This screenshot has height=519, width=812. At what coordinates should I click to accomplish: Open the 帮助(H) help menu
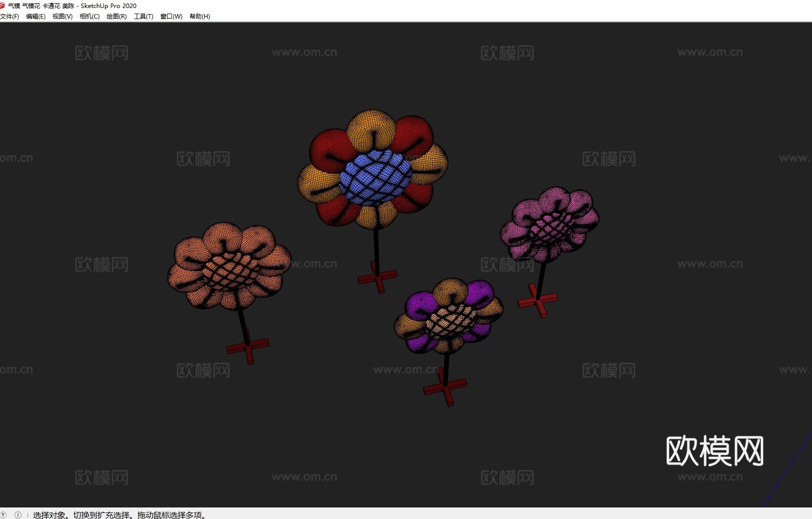pos(200,16)
